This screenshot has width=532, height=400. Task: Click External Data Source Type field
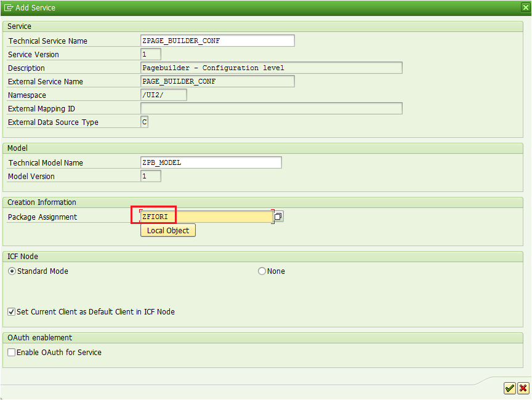pyautogui.click(x=145, y=122)
